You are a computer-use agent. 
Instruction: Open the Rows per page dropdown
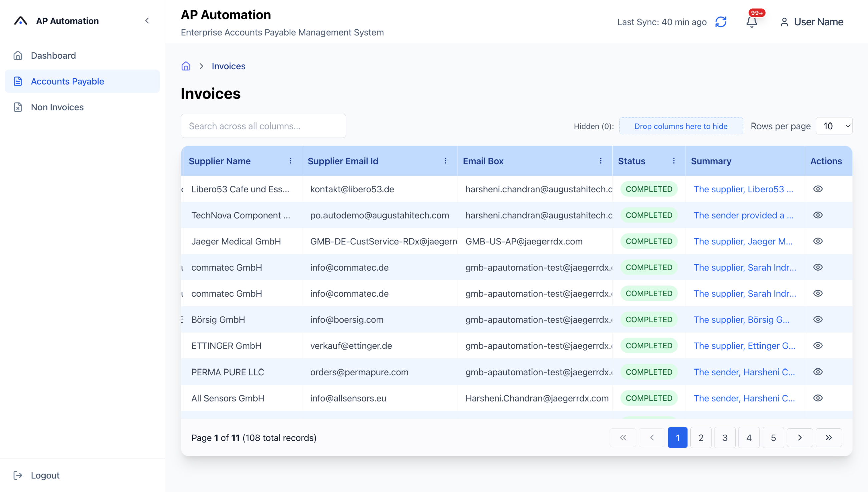[x=834, y=126]
